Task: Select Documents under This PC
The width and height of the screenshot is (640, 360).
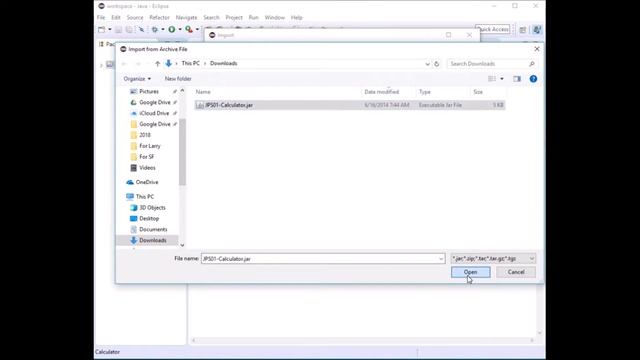Action: (149, 230)
